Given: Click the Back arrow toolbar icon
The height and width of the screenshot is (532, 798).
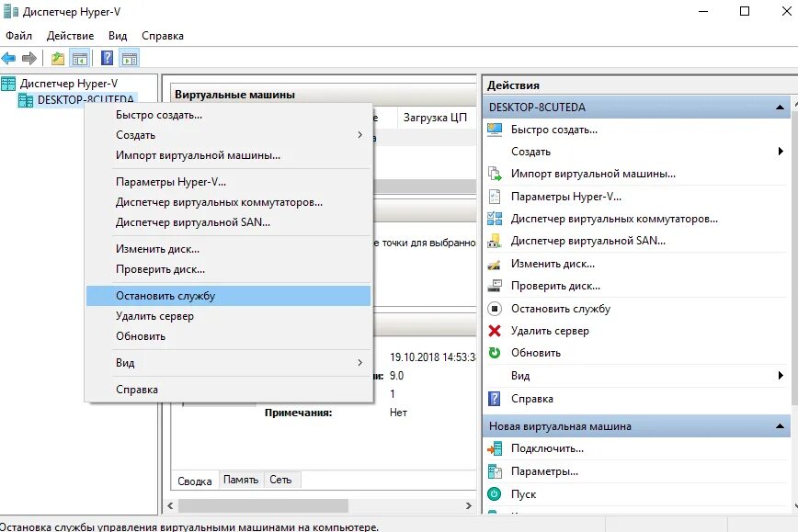Looking at the screenshot, I should [x=8, y=59].
